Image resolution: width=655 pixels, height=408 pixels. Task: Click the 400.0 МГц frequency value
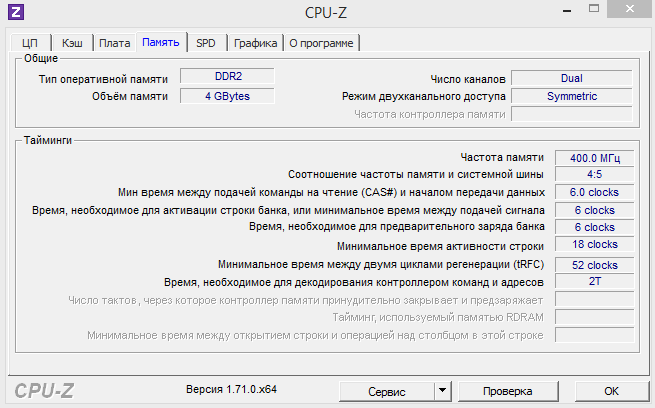(x=595, y=158)
